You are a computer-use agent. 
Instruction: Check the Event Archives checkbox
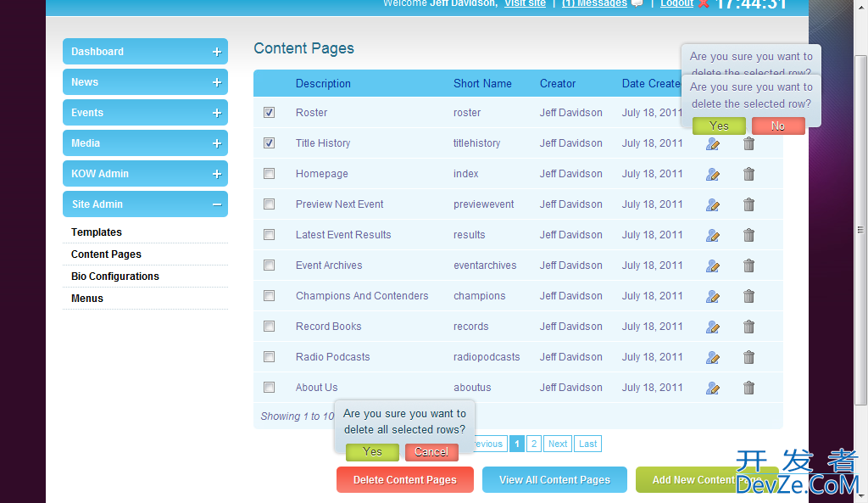269,265
